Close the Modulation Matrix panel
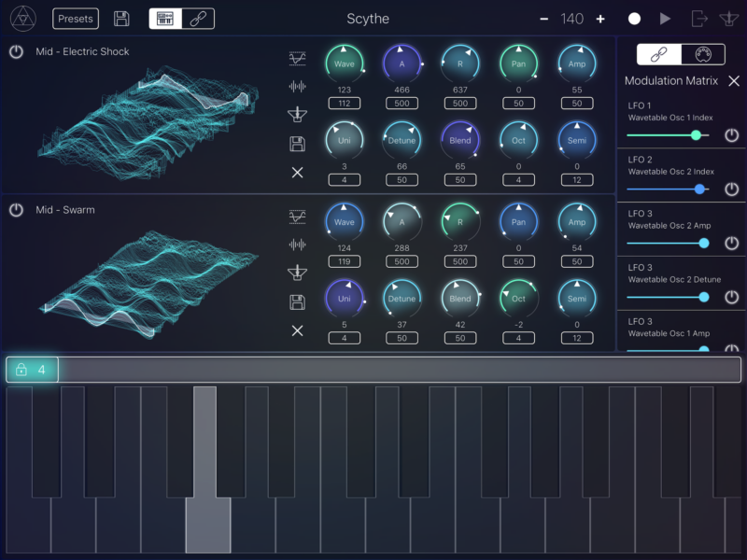This screenshot has width=747, height=560. 734,81
